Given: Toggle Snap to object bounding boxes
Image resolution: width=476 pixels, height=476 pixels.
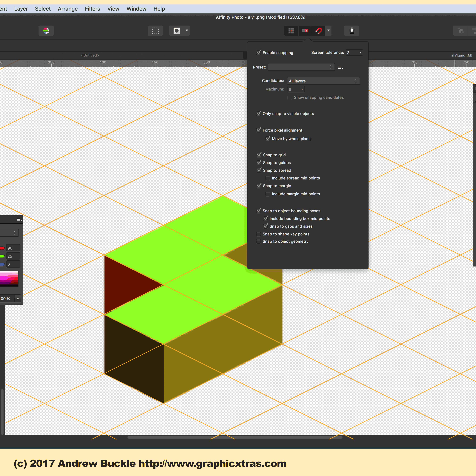Looking at the screenshot, I should [x=259, y=211].
